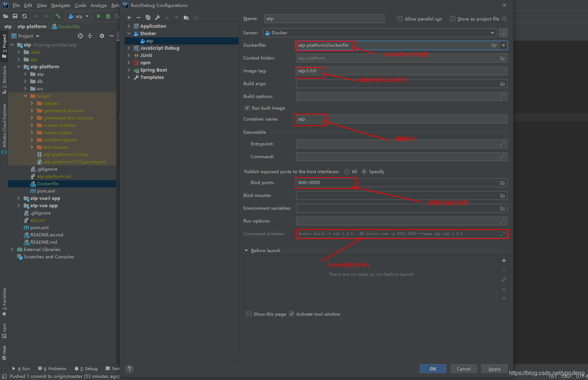Image resolution: width=588 pixels, height=380 pixels.
Task: Copy the atp configuration with the copy icon
Action: coord(148,17)
